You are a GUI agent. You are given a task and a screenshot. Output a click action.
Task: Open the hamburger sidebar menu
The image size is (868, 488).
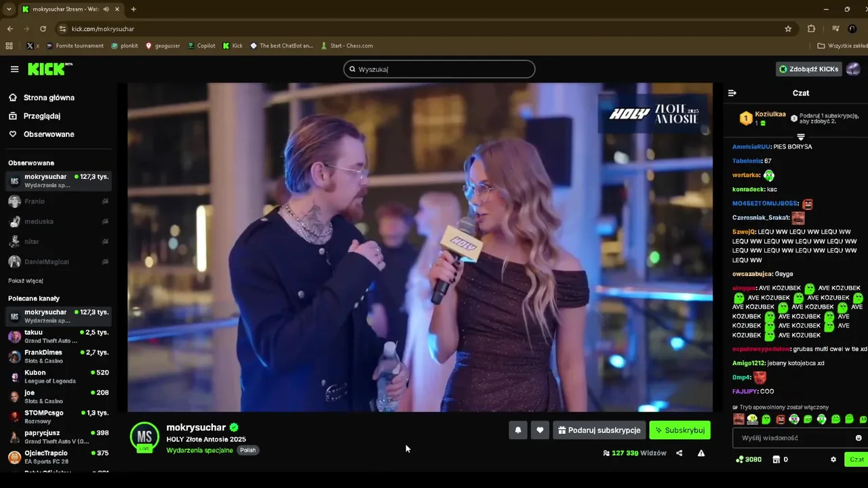(x=14, y=69)
